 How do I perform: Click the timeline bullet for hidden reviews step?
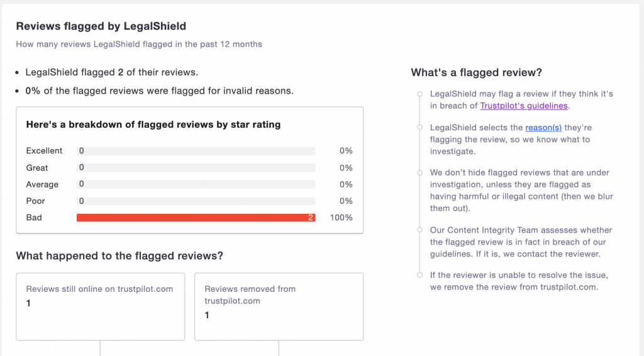coord(419,172)
